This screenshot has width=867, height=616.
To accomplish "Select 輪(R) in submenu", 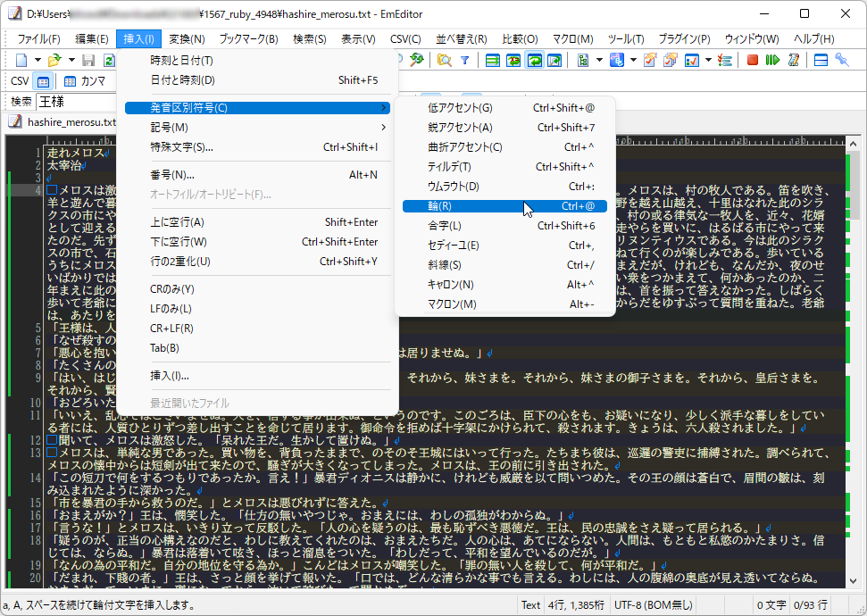I will tap(504, 206).
